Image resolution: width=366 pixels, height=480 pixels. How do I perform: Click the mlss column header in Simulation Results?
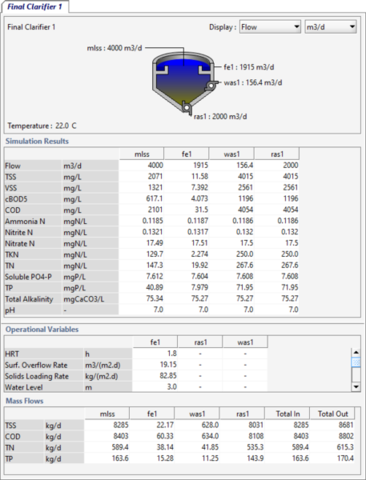coord(142,154)
